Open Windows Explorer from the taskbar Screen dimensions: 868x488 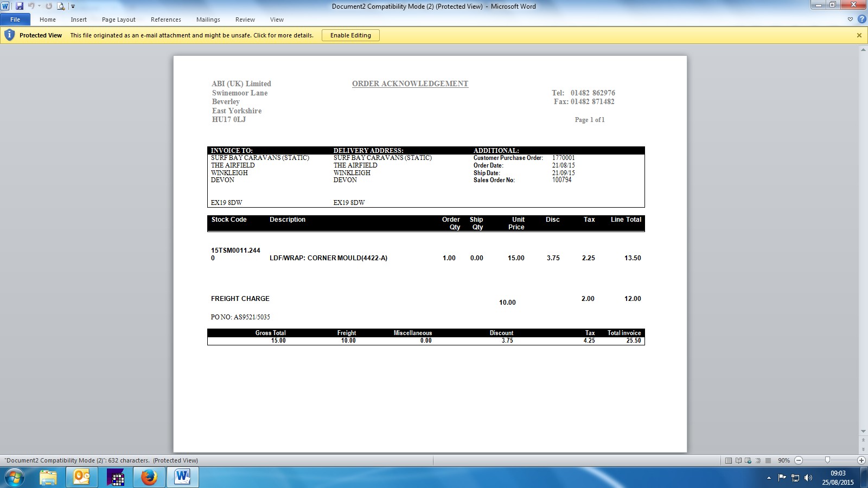click(x=48, y=478)
